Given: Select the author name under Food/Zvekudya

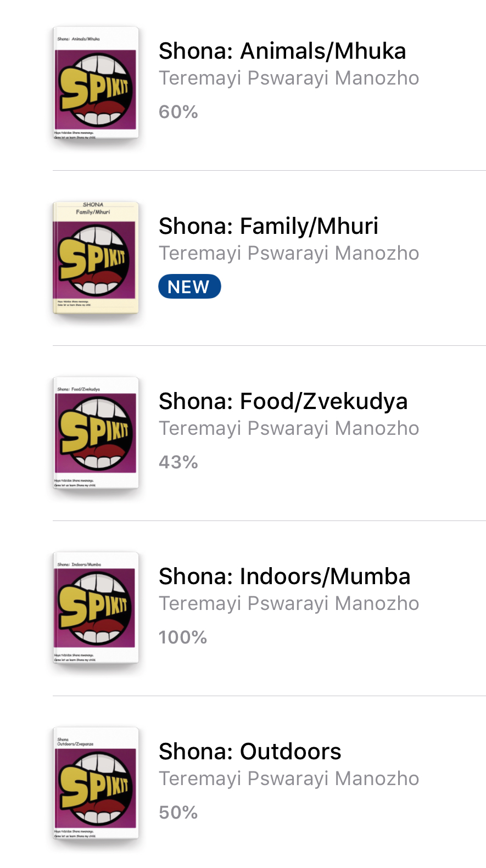Looking at the screenshot, I should click(x=289, y=429).
